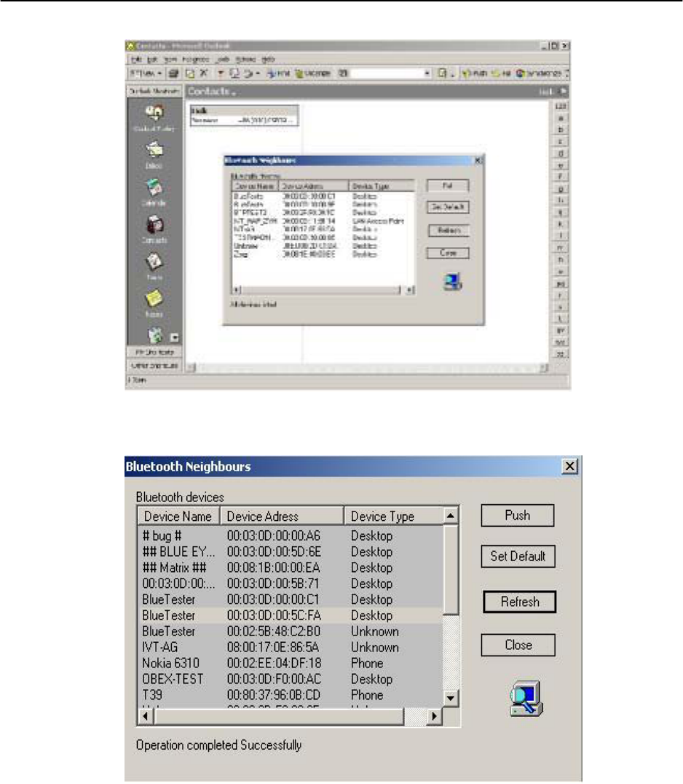Click My Shortcuts group button in Outlook bar
683x784 pixels.
pos(154,352)
